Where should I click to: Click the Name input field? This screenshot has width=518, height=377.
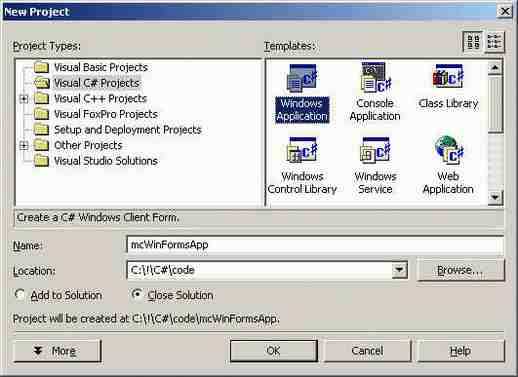click(315, 245)
